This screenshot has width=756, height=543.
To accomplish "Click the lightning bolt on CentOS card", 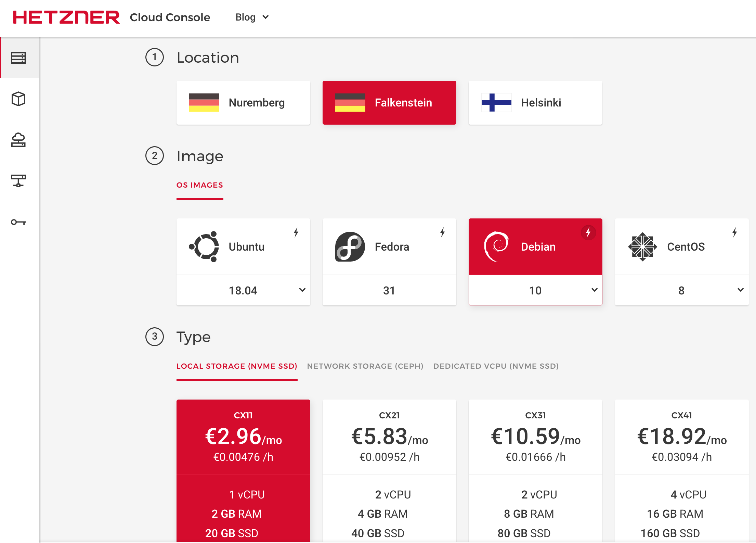I will (734, 232).
